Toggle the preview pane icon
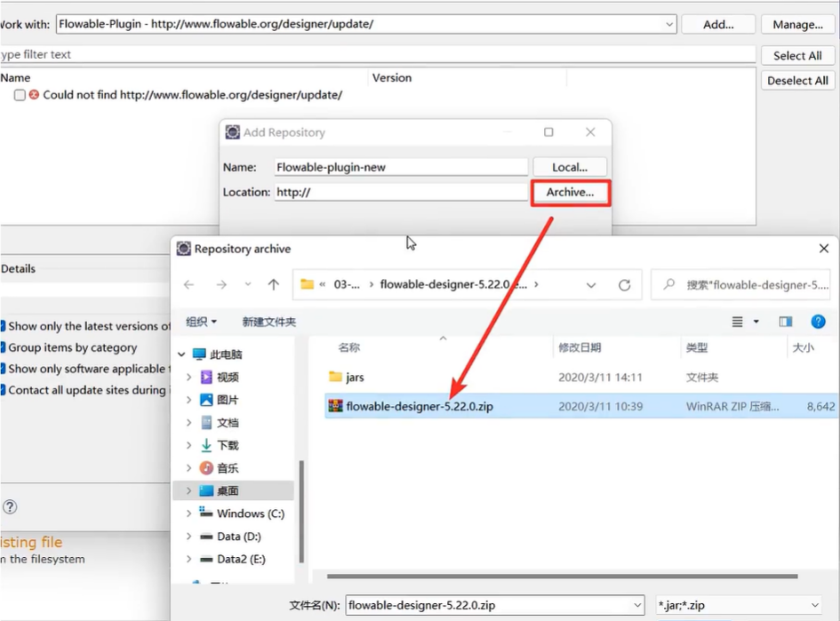The image size is (840, 621). (786, 322)
